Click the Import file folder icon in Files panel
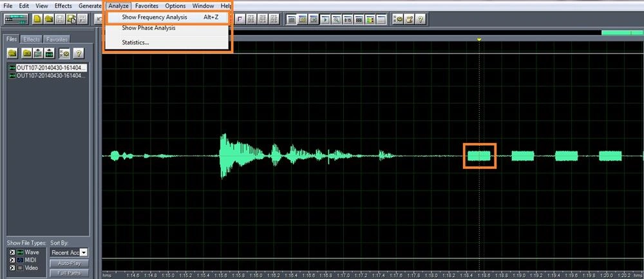 point(13,53)
